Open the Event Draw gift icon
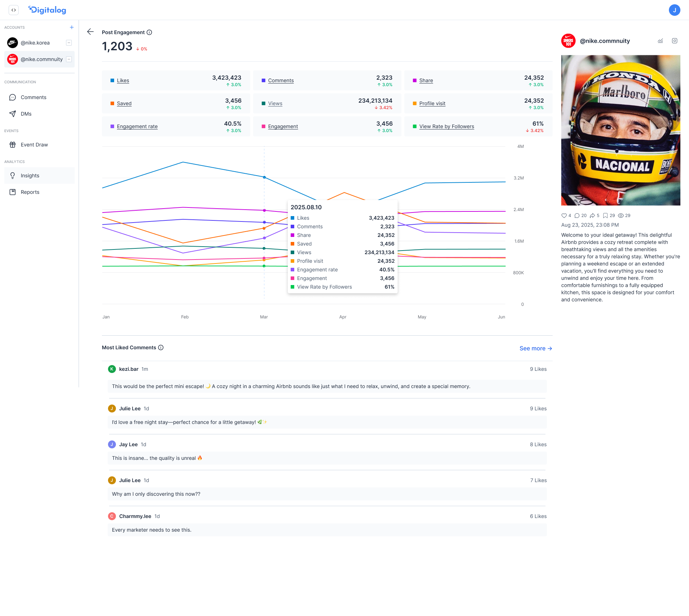The width and height of the screenshot is (689, 616). 13,144
